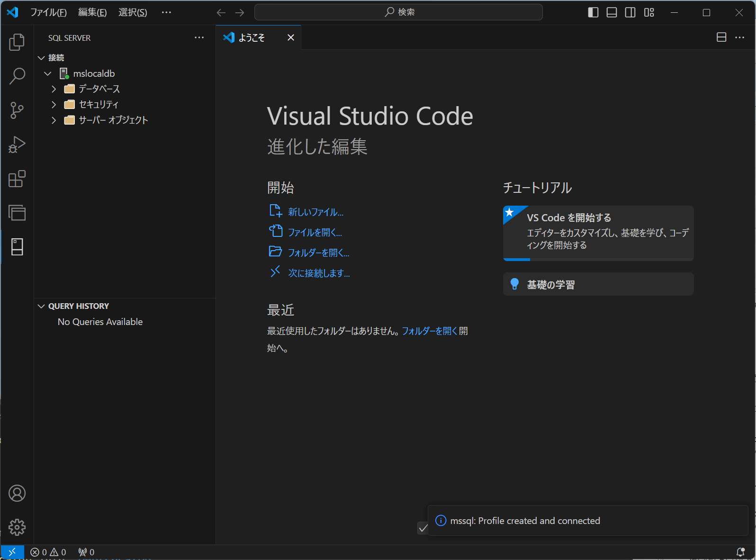The image size is (756, 560).
Task: Click フォルダーを開く link in 最近 section
Action: 430,331
